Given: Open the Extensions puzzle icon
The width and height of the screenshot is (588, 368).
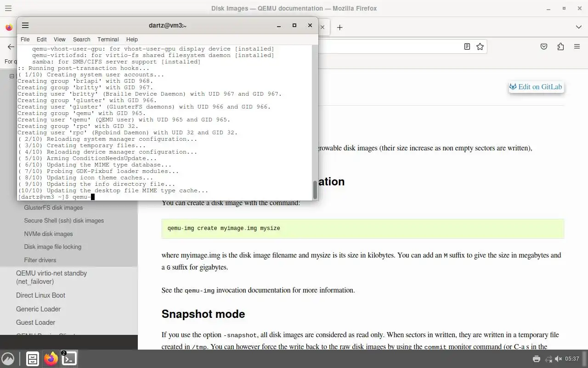Looking at the screenshot, I should 560,46.
